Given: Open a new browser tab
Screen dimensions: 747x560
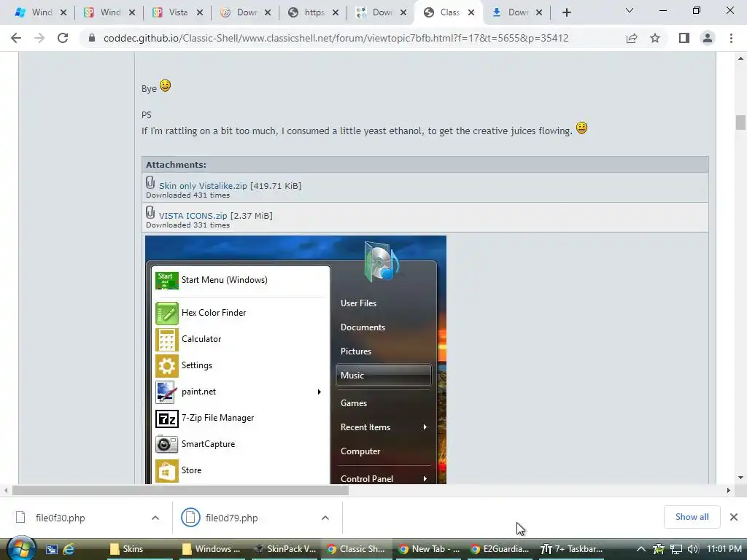Looking at the screenshot, I should coord(566,12).
